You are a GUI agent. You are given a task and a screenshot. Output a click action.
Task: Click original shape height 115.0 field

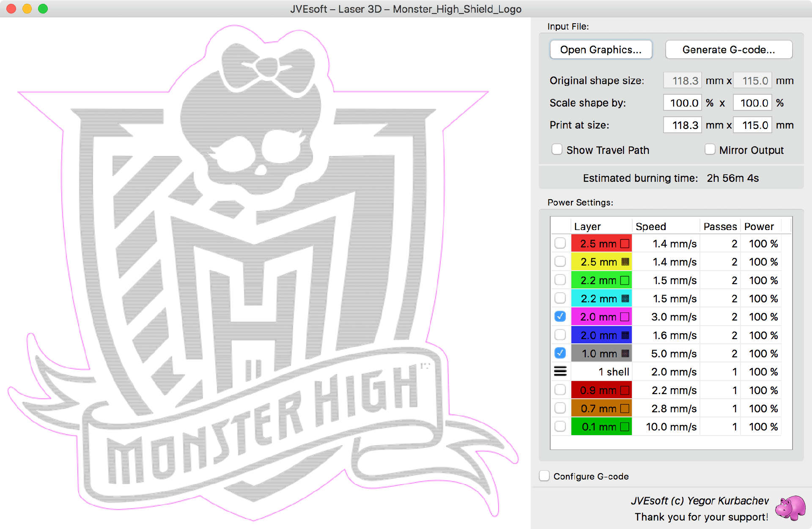(x=752, y=80)
